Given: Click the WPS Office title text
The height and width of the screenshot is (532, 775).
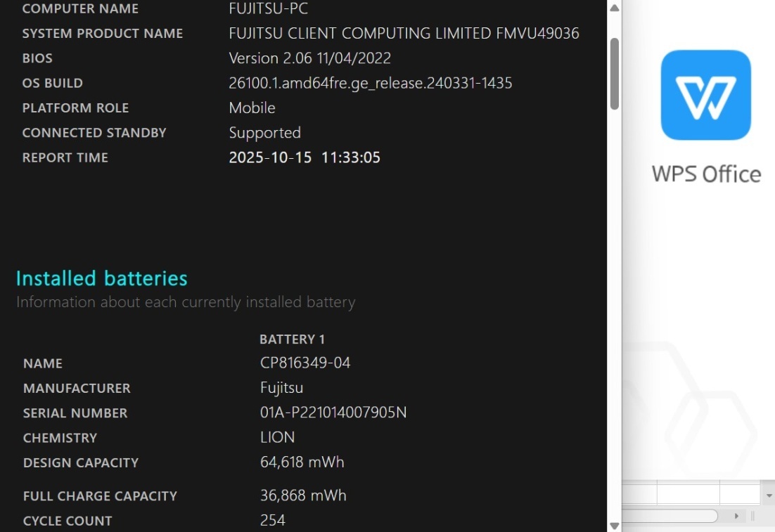Looking at the screenshot, I should [706, 174].
